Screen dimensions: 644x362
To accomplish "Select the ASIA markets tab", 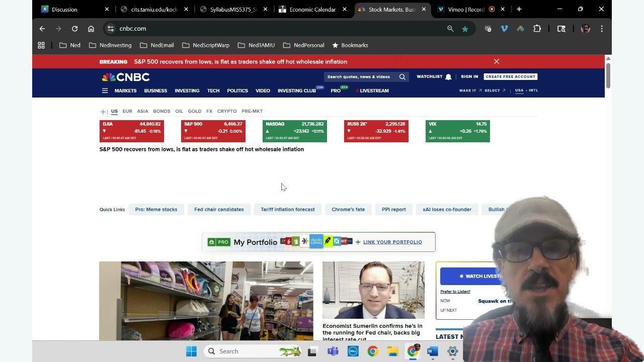I will pos(142,111).
